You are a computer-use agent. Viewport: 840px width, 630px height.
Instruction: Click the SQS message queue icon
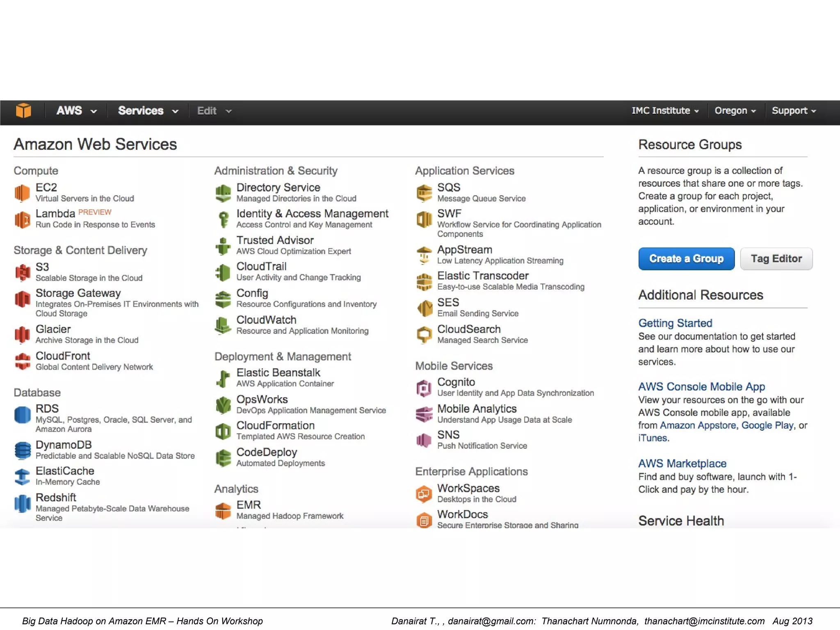coord(424,192)
